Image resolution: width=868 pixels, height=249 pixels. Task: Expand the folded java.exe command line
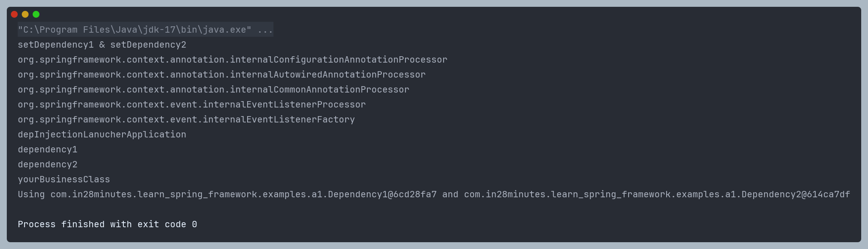tap(146, 29)
